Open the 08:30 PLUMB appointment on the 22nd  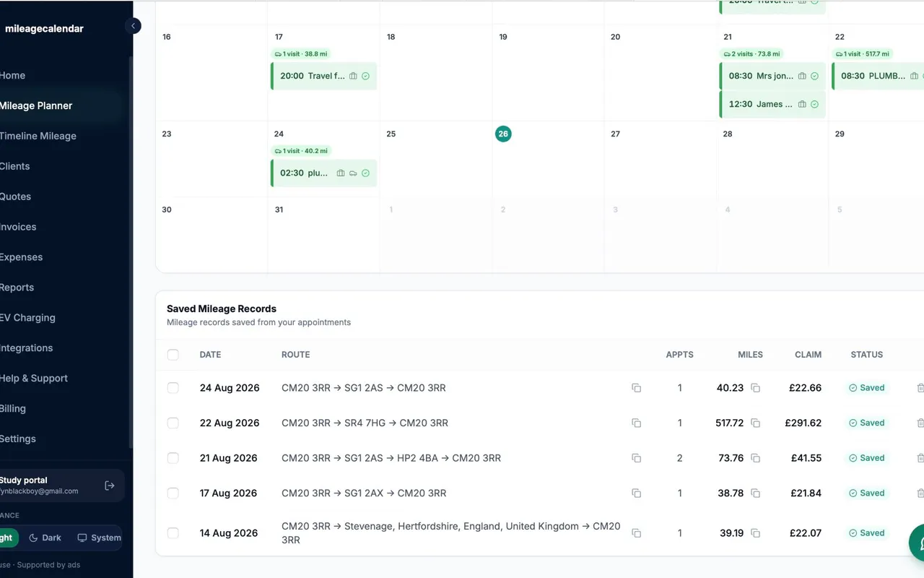(878, 76)
